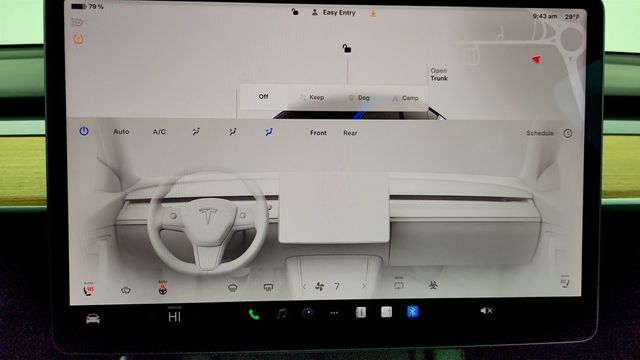
Task: Toggle the A/C setting
Action: click(159, 132)
